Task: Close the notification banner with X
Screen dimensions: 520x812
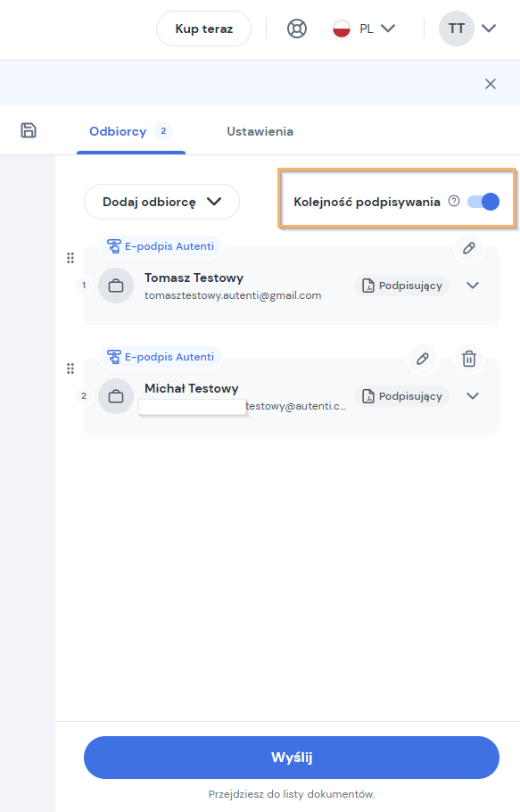Action: coord(491,84)
